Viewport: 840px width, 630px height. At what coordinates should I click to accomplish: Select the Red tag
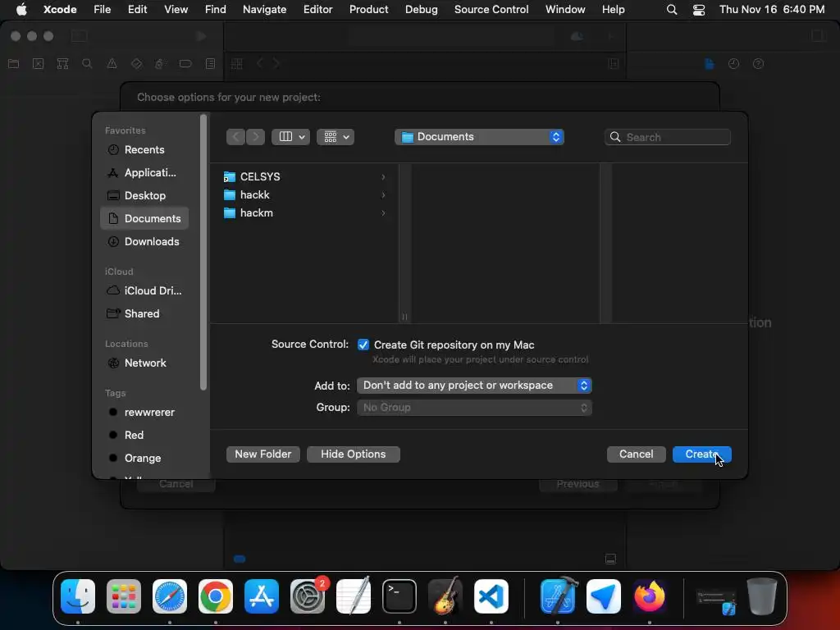point(144,435)
